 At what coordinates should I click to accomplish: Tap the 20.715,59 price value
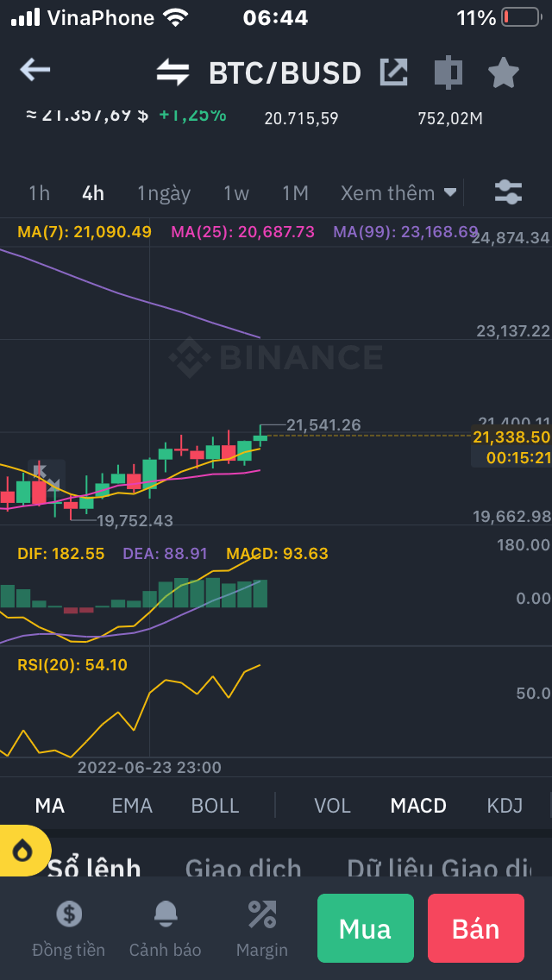click(x=301, y=118)
